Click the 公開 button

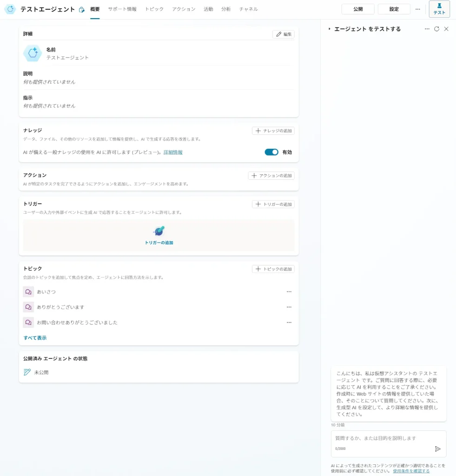(357, 9)
